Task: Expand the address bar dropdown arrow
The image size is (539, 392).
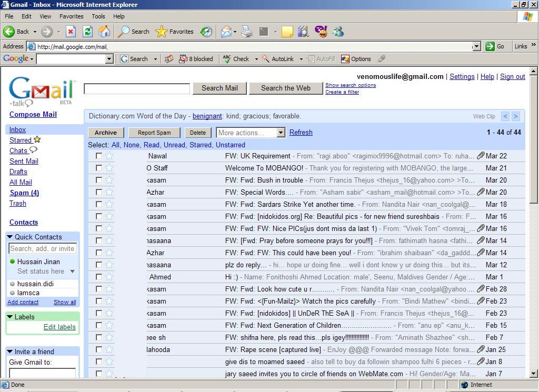Action: click(476, 46)
